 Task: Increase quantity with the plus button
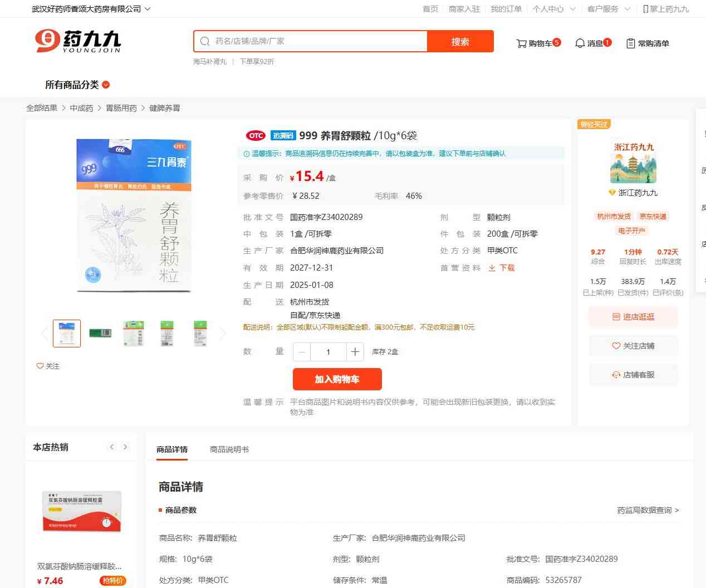click(x=355, y=352)
